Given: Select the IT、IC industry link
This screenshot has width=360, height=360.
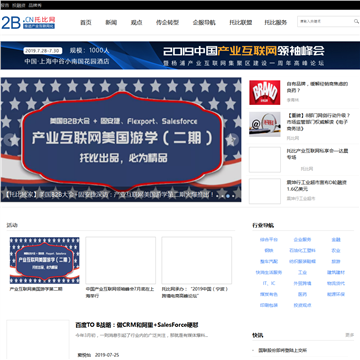Looking at the screenshot, I should (x=269, y=283).
